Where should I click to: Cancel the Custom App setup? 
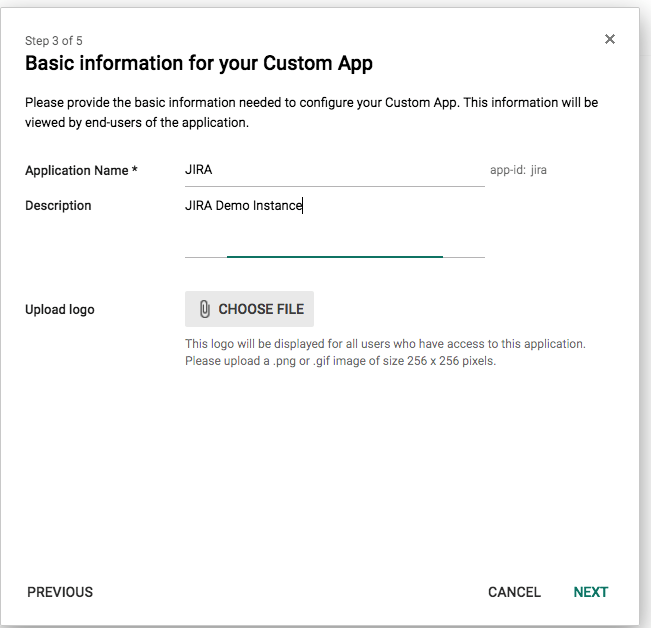pyautogui.click(x=514, y=592)
